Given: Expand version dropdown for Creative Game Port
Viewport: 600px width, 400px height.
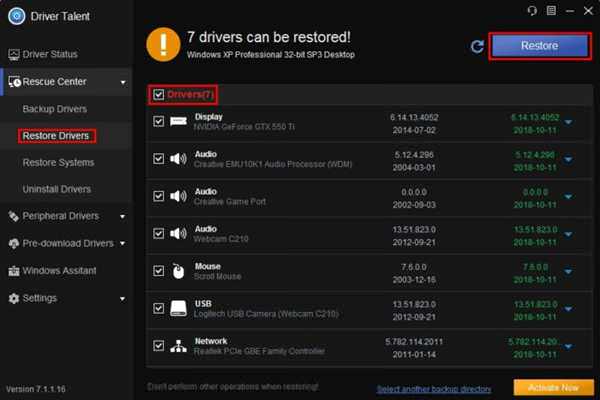Looking at the screenshot, I should tap(568, 197).
